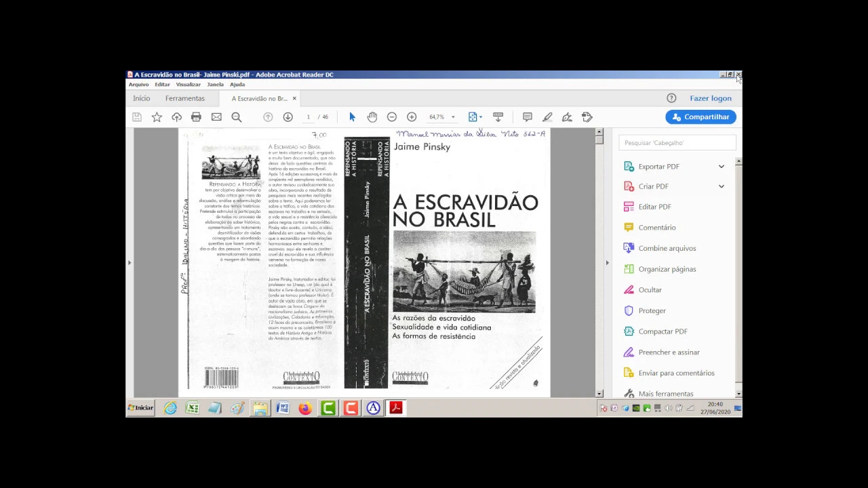Zoom out with minus icon

coord(392,117)
